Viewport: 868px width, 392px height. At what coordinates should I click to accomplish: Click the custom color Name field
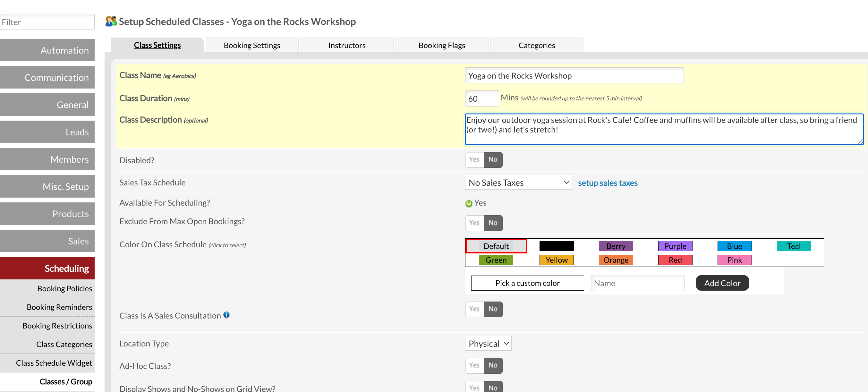637,283
